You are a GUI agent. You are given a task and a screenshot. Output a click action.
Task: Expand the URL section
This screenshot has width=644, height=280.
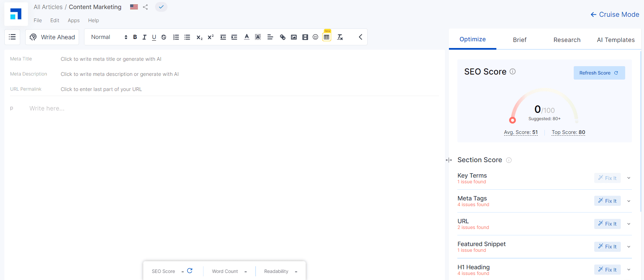click(x=629, y=224)
